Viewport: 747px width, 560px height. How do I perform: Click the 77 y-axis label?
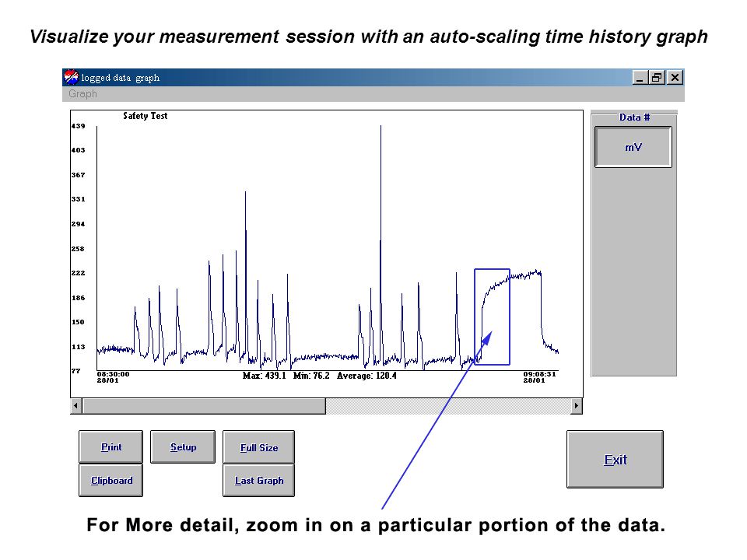click(75, 370)
